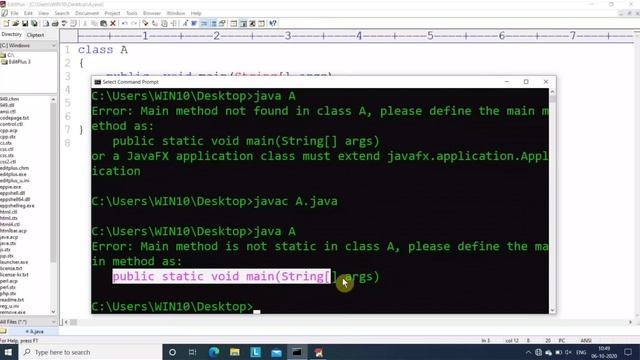Open the Search menu

[x=62, y=13]
